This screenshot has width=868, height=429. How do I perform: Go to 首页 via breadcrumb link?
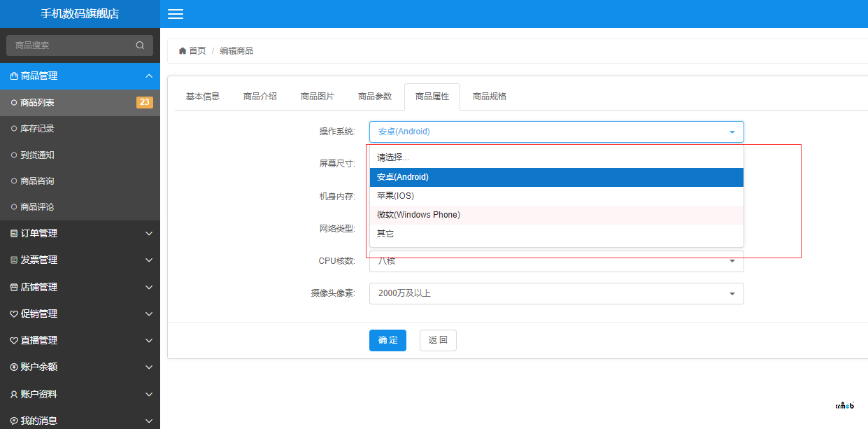coord(197,51)
